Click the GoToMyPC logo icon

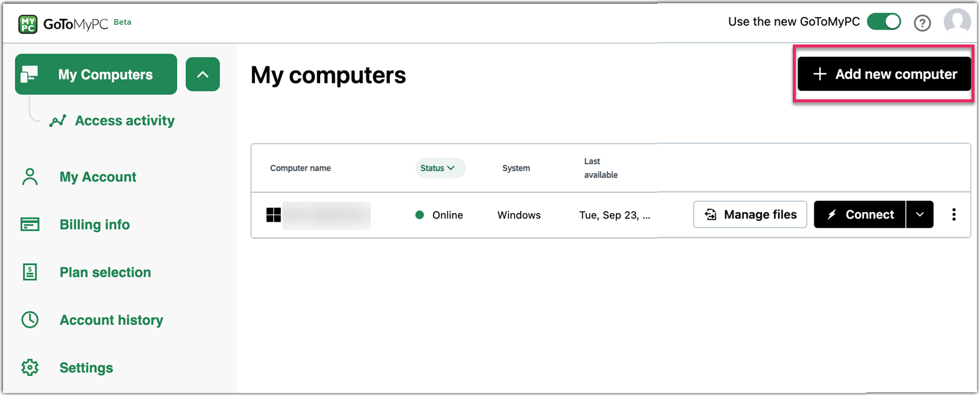coord(28,24)
